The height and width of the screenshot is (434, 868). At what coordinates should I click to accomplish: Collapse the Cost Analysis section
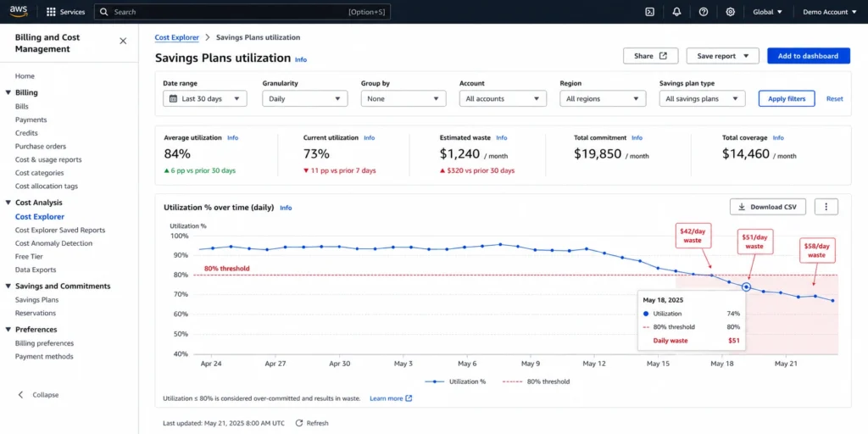tap(8, 203)
